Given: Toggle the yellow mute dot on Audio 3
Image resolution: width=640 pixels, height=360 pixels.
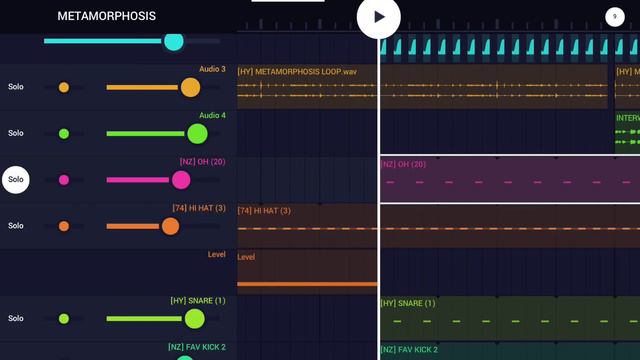Looking at the screenshot, I should coord(64,87).
